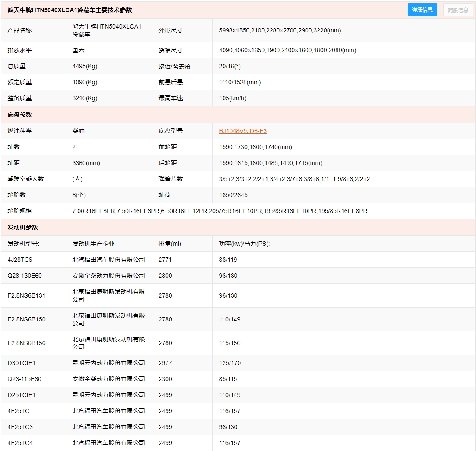Click the 轮胎规格 label
The image size is (476, 451).
[x=20, y=211]
